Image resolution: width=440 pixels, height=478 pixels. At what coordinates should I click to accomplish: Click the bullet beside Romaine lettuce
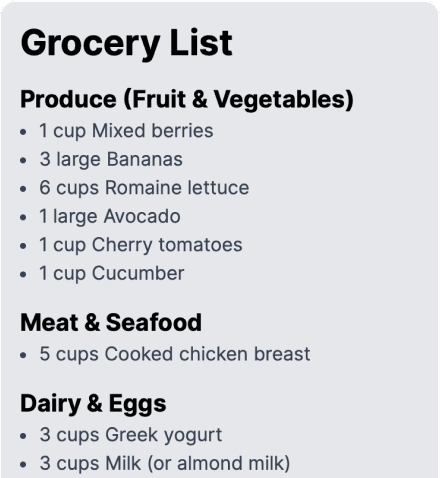click(x=23, y=189)
